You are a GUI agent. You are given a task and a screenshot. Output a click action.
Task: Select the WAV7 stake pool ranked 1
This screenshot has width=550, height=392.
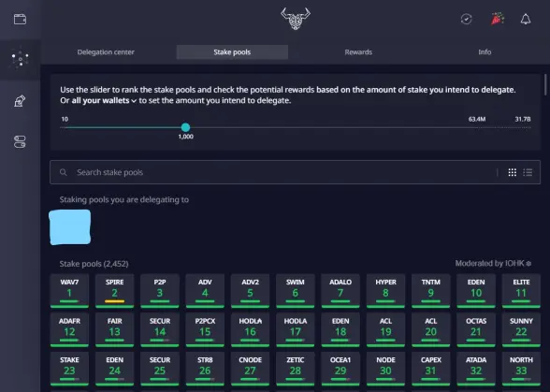(69, 291)
